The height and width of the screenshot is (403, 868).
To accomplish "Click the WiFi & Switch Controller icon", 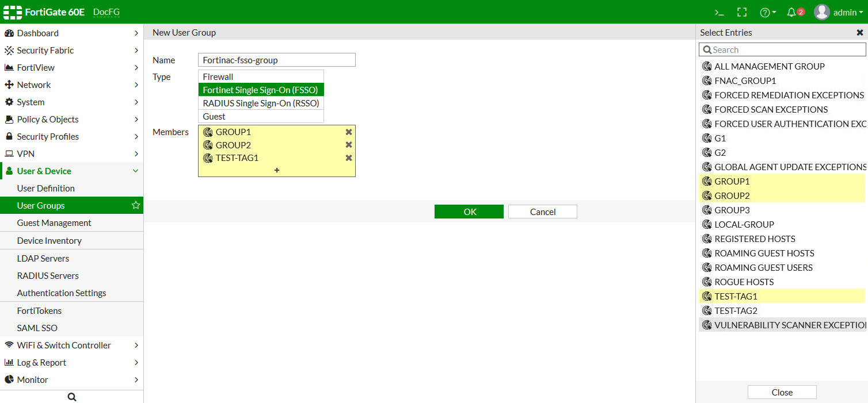I will point(9,345).
